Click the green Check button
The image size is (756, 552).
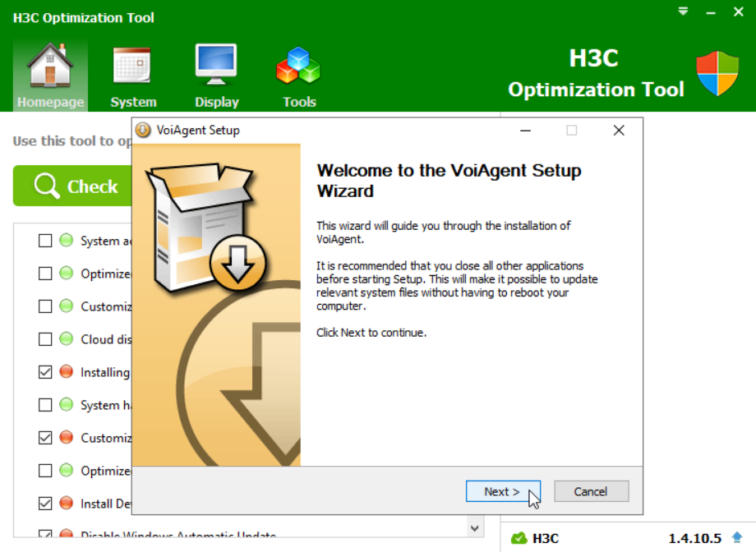click(72, 186)
